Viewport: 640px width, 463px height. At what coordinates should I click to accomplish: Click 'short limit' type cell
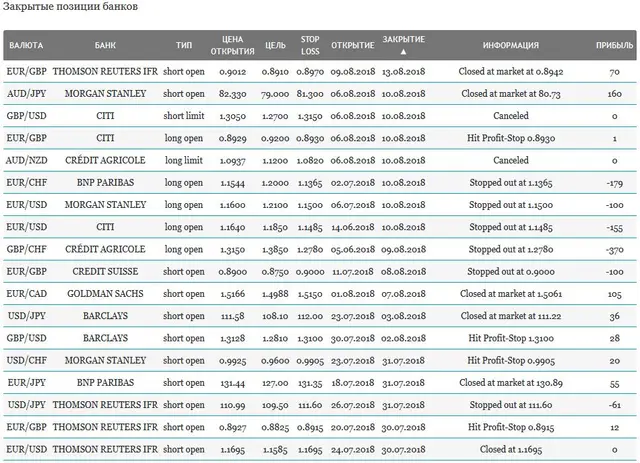click(184, 116)
